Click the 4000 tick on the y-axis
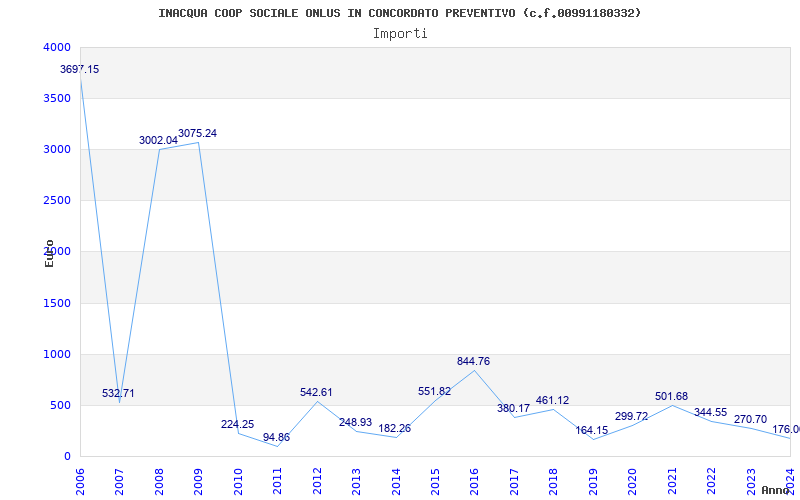 pos(57,48)
